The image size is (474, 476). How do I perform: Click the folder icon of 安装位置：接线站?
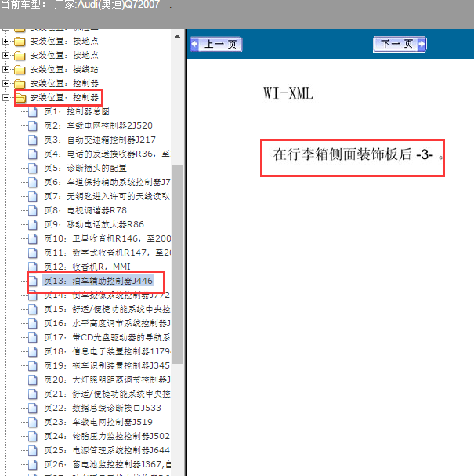click(20, 70)
